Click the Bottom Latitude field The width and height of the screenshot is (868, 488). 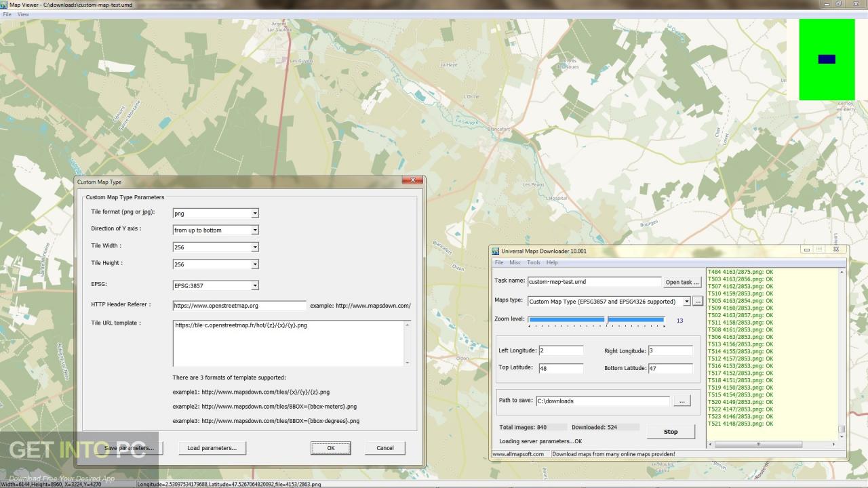pos(670,369)
